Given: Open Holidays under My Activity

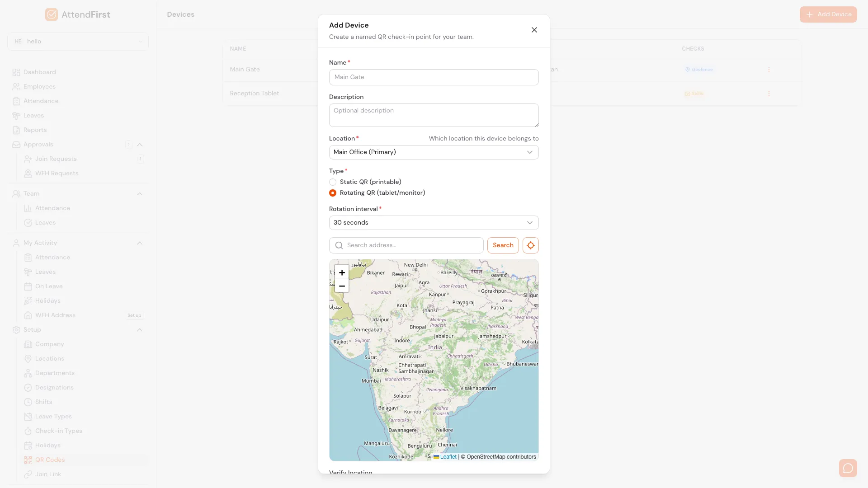Looking at the screenshot, I should (x=47, y=301).
